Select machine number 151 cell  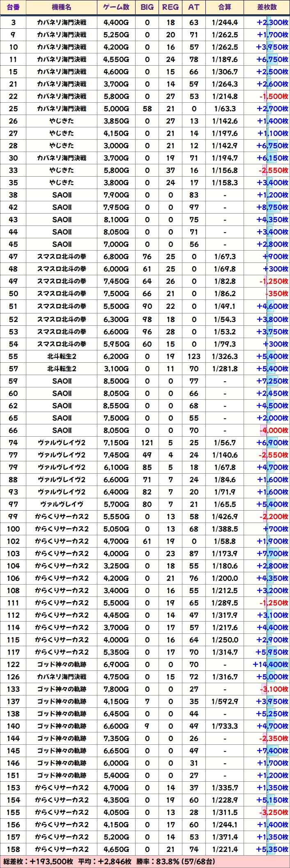(13, 775)
